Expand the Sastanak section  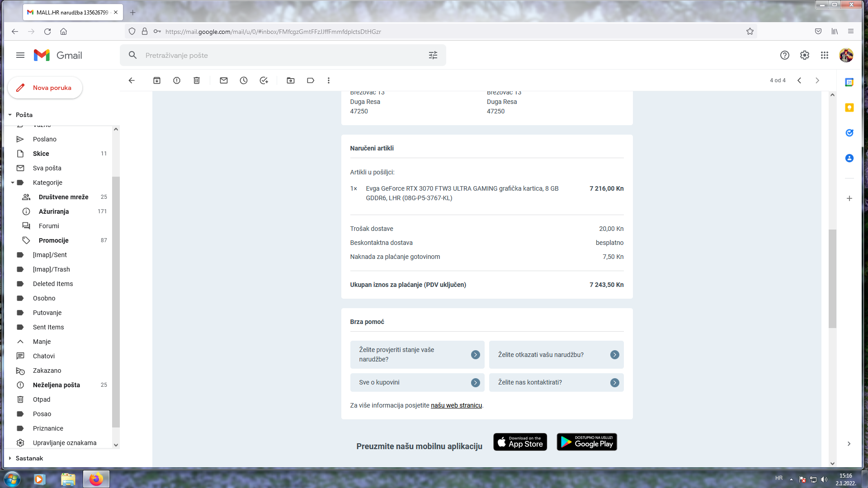tap(10, 458)
